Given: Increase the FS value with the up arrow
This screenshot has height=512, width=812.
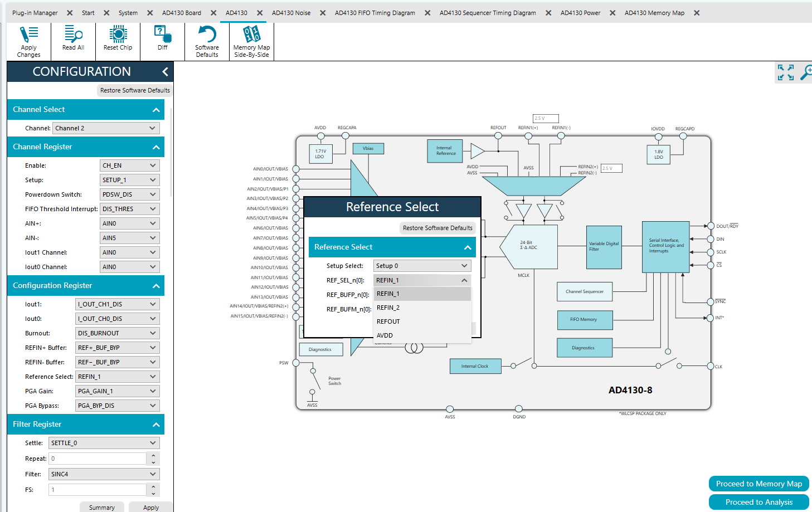Looking at the screenshot, I should pyautogui.click(x=153, y=487).
